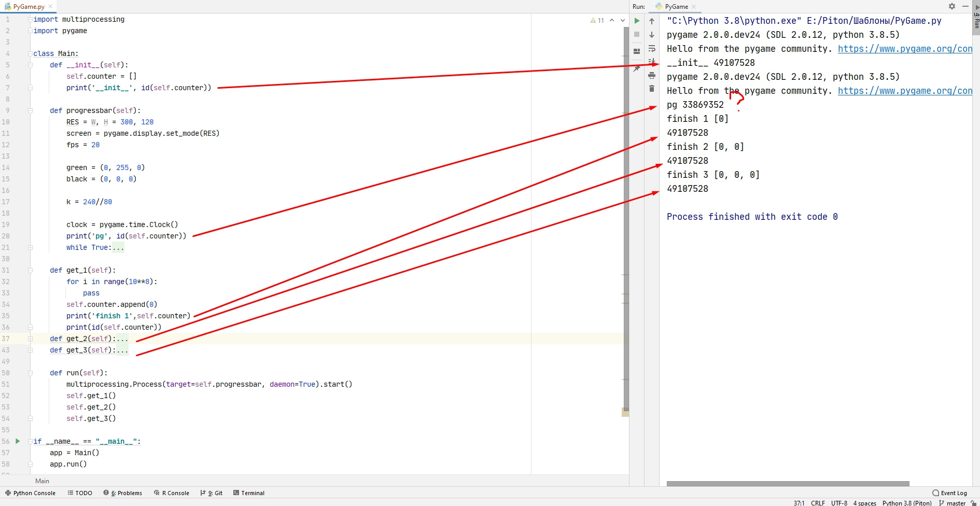Click the editor vertical scrollbar thumb

[x=626, y=218]
